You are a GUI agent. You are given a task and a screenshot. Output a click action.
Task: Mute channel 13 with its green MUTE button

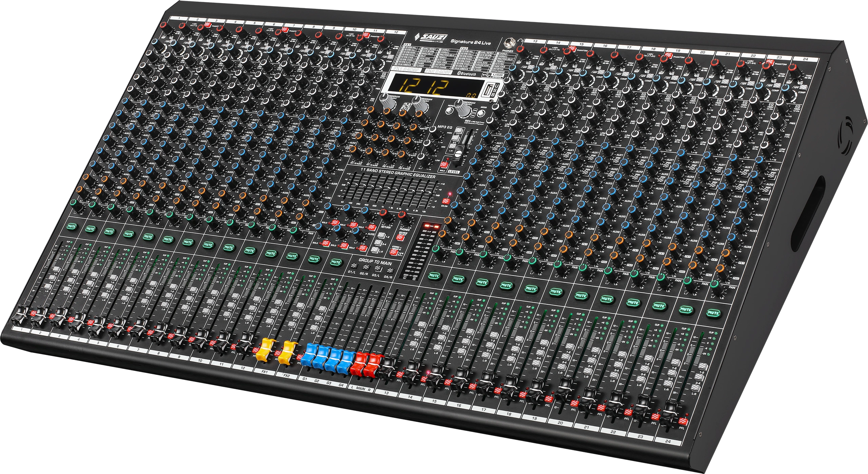tap(434, 276)
